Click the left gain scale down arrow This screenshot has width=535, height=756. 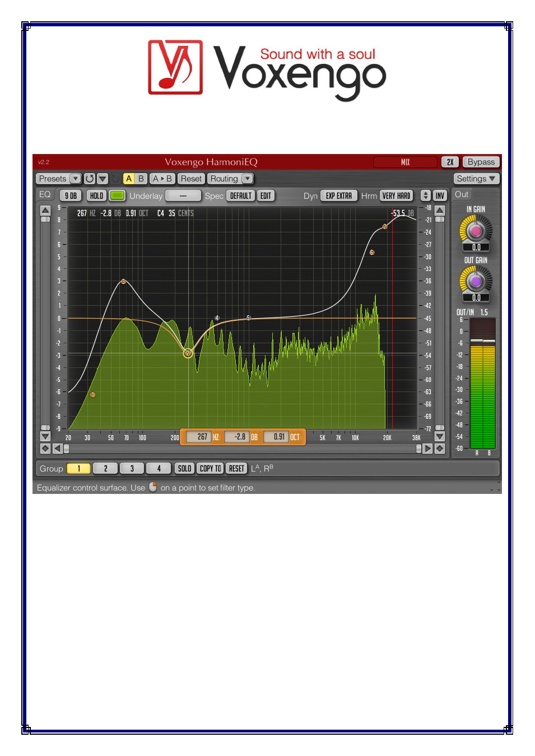click(x=45, y=436)
